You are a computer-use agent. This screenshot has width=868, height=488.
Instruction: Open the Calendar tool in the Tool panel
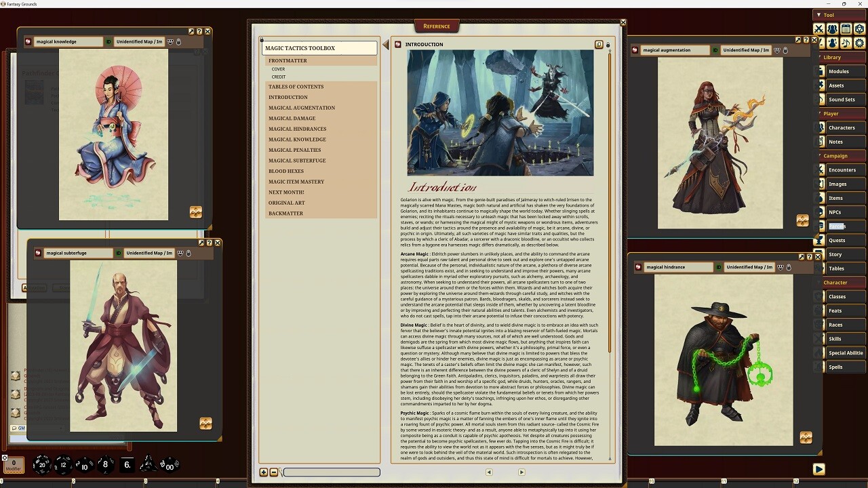click(x=846, y=28)
